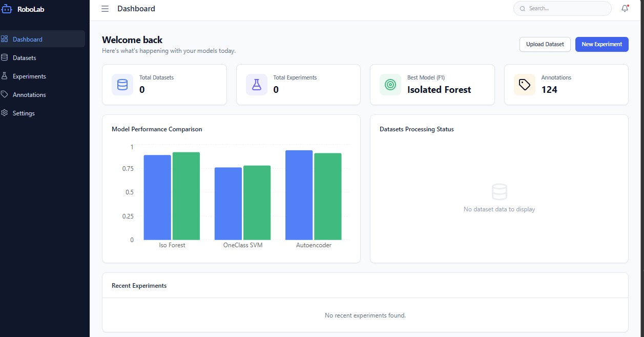Screen dimensions: 644x337
Task: Focus the Search input field
Action: pos(563,9)
